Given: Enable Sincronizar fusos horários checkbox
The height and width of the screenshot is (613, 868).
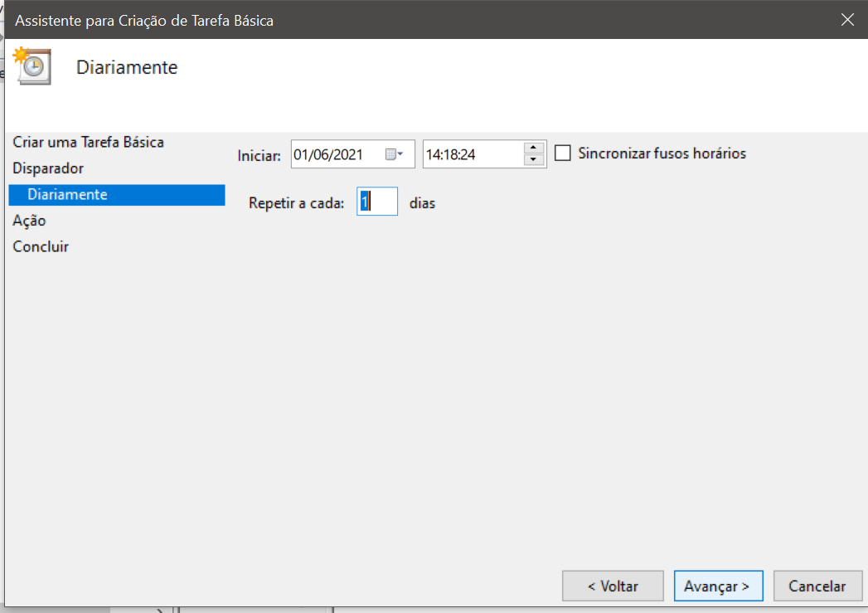Looking at the screenshot, I should pyautogui.click(x=562, y=153).
